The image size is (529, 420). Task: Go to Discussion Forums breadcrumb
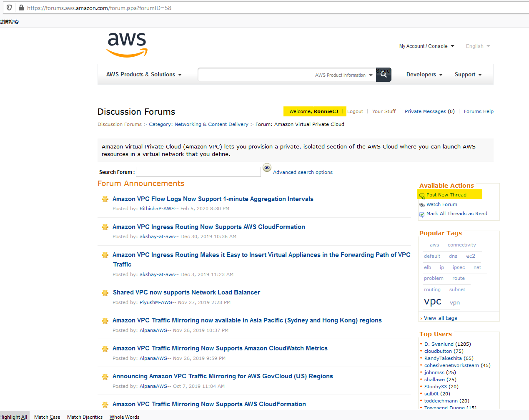120,124
